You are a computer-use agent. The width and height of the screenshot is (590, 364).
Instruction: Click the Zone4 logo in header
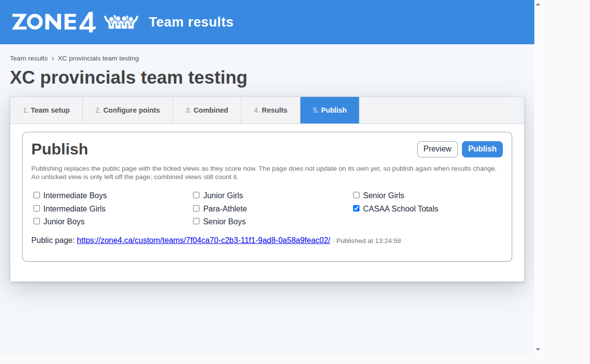(54, 22)
